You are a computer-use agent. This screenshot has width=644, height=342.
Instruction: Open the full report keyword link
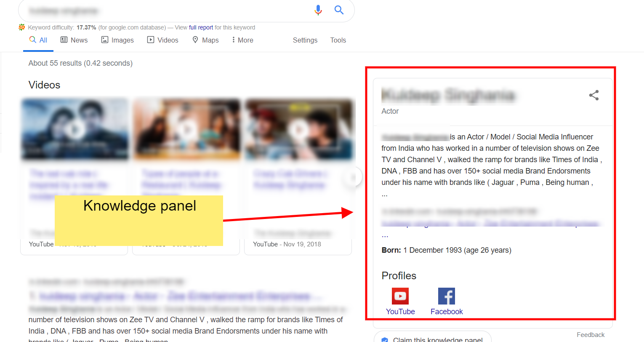(x=201, y=27)
